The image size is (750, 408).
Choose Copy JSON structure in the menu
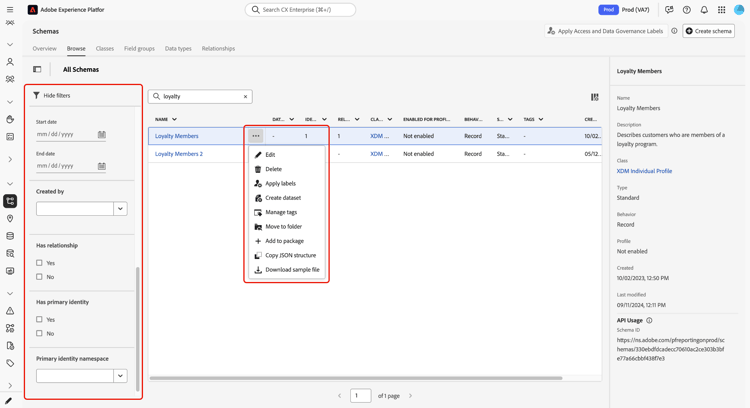[x=287, y=255]
